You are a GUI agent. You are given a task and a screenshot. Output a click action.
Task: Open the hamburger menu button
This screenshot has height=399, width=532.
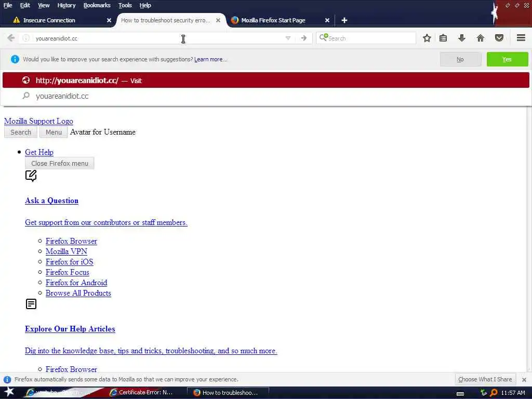coord(521,37)
